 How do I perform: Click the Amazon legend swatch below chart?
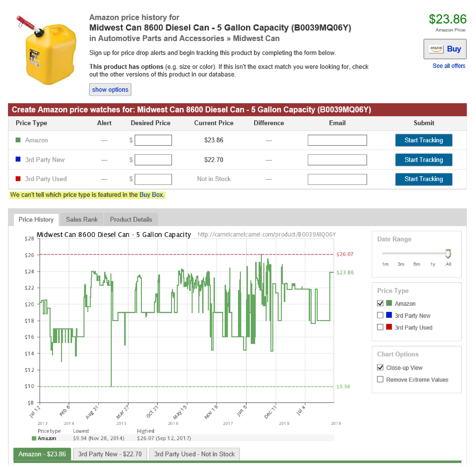click(x=34, y=439)
